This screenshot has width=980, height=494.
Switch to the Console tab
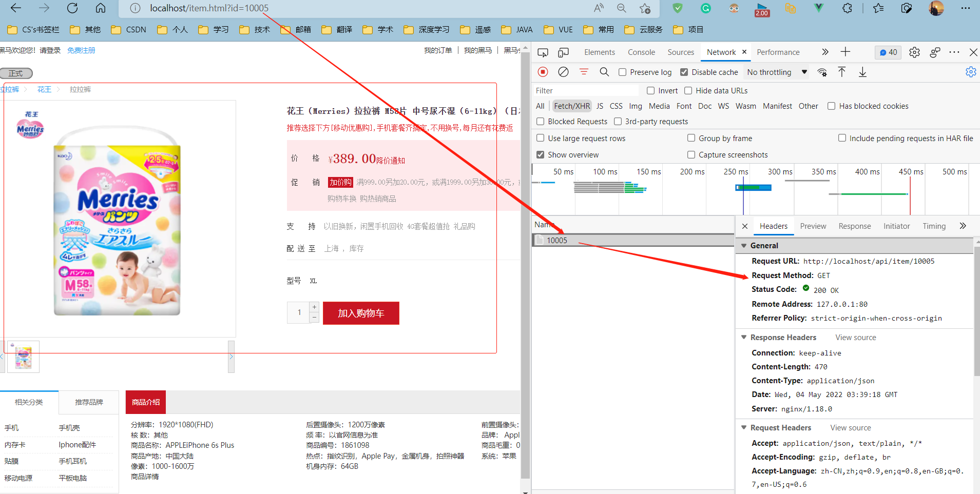pyautogui.click(x=641, y=52)
